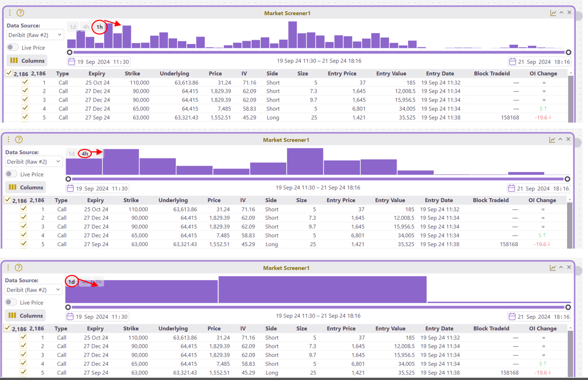Click the help question-mark icon in the bottom panel
Image resolution: width=588 pixels, height=380 pixels.
tap(19, 267)
